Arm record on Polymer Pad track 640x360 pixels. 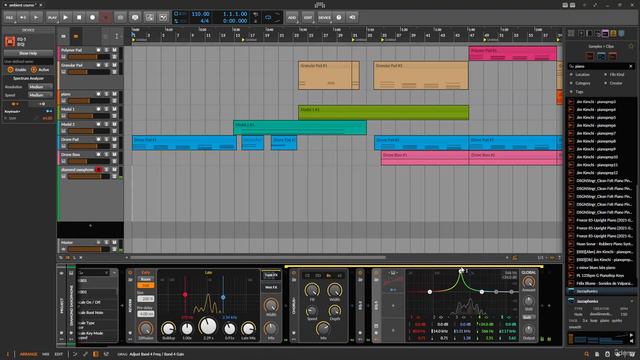(98, 50)
